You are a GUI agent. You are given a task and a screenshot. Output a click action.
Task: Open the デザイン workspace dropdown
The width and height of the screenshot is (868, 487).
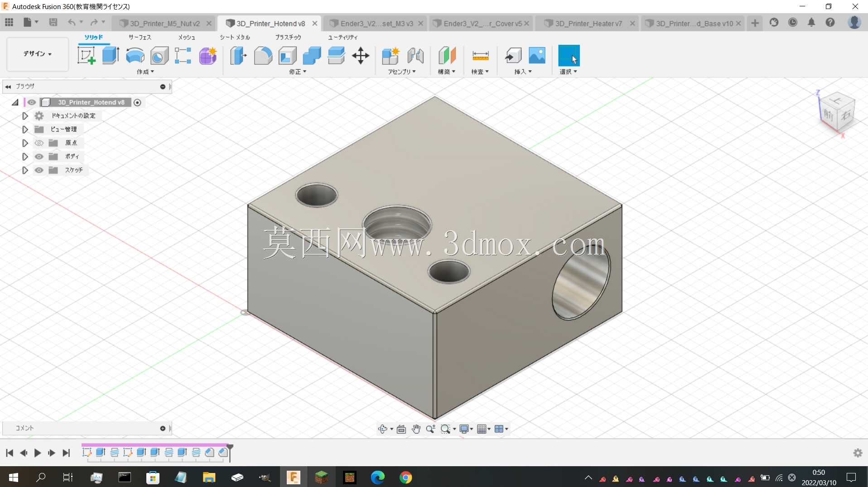pyautogui.click(x=38, y=54)
